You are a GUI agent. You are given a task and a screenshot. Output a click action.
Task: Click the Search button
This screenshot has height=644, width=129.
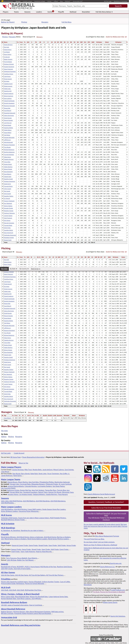pyautogui.click(x=118, y=6)
